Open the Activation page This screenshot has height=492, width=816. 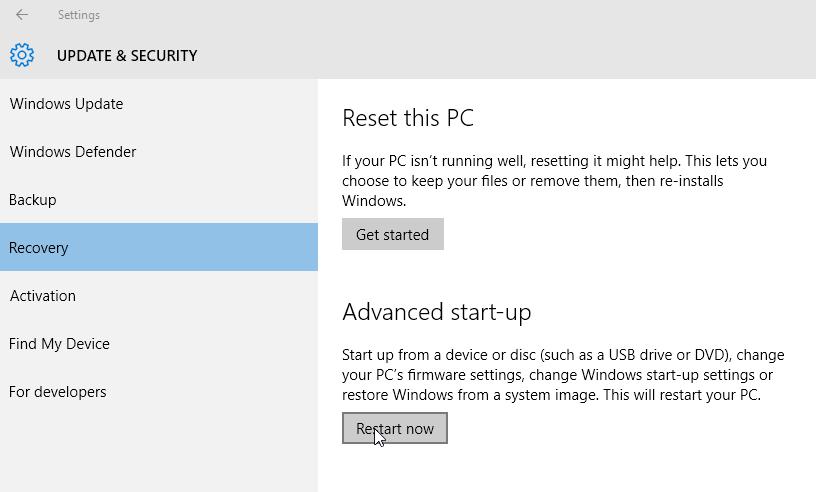coord(43,296)
